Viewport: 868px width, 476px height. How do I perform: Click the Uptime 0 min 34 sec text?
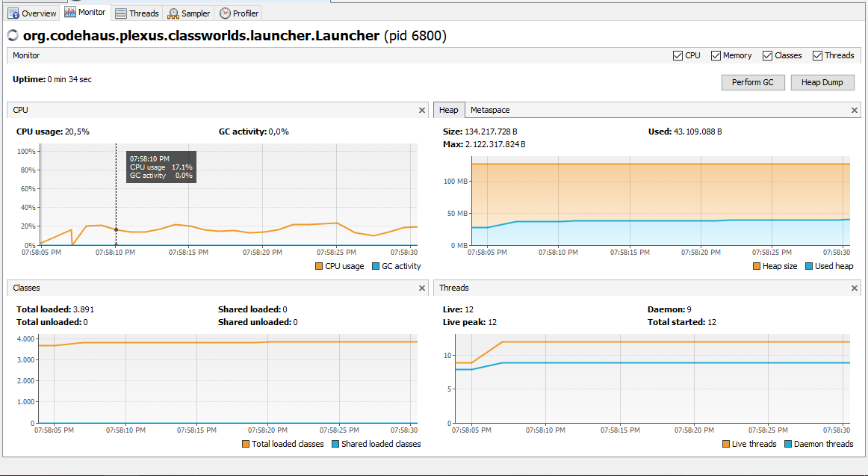coord(52,80)
